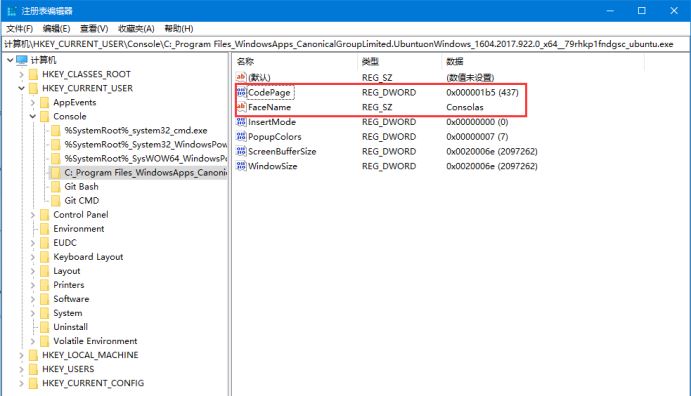Select the HKEY_CURRENT_CONFIG hive

tap(93, 383)
